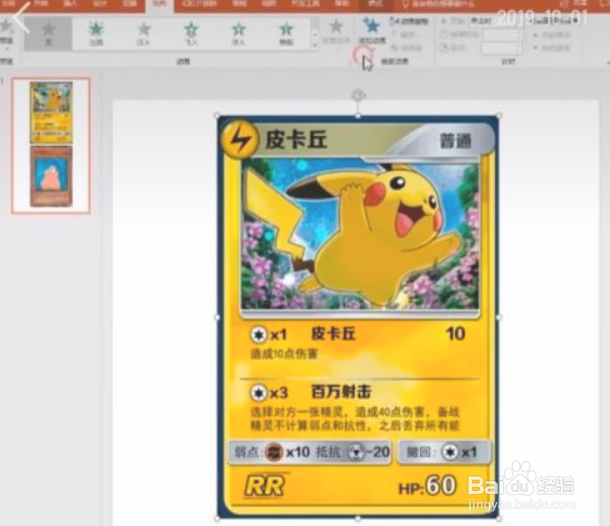
Task: Click the bottom-right resize handle of card
Action: click(x=498, y=518)
